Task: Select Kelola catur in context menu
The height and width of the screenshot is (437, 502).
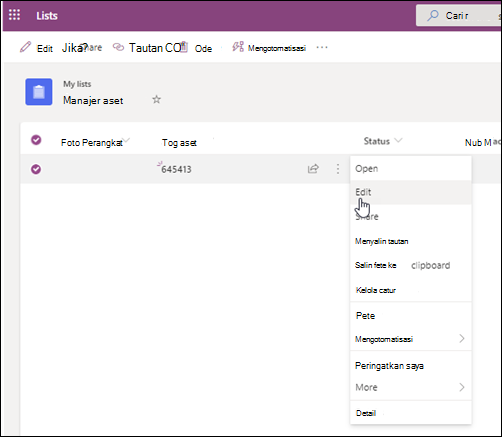Action: click(411, 290)
